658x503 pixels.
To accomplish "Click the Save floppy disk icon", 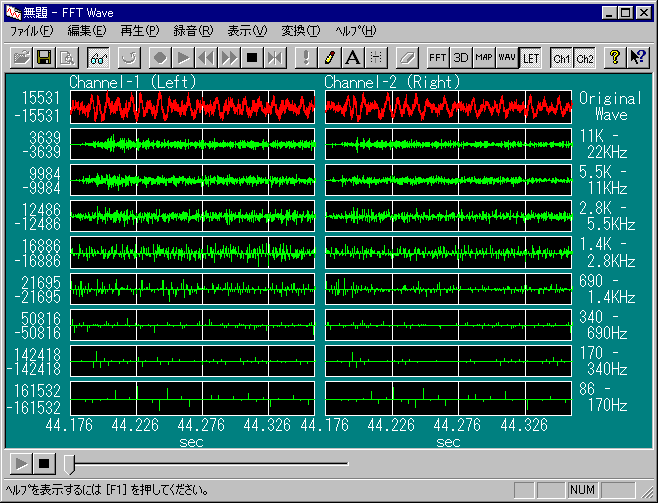I will [44, 58].
